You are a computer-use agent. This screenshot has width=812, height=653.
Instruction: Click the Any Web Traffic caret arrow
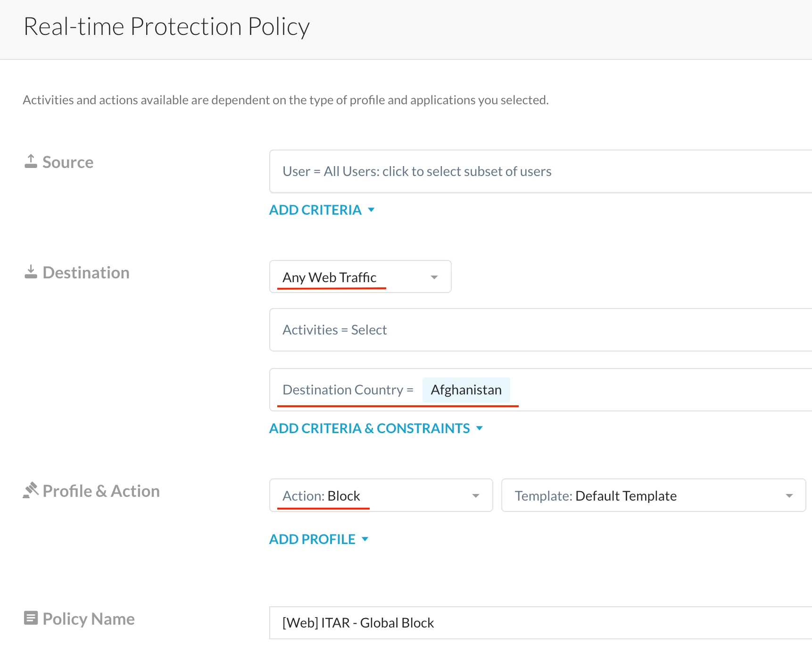pos(434,277)
